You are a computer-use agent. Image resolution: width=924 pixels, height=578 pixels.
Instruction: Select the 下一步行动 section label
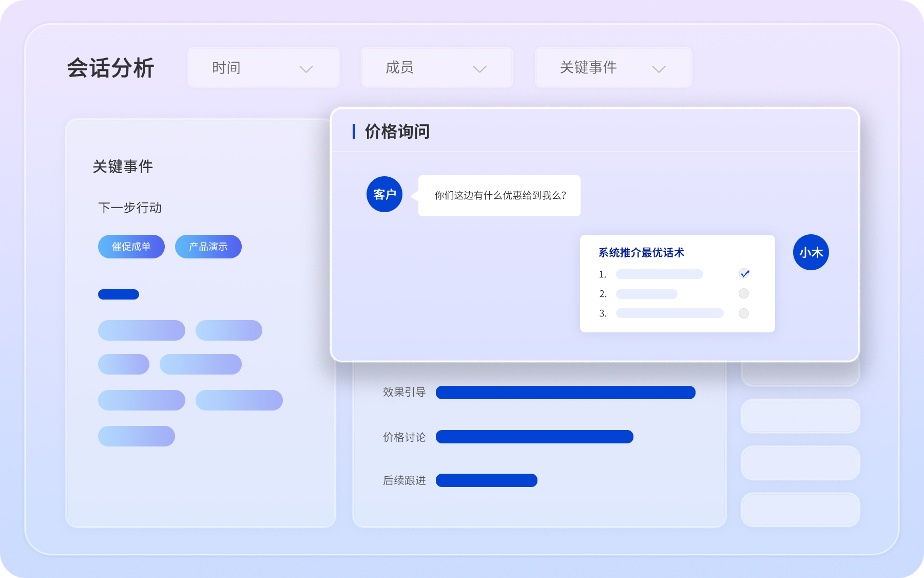pyautogui.click(x=130, y=208)
